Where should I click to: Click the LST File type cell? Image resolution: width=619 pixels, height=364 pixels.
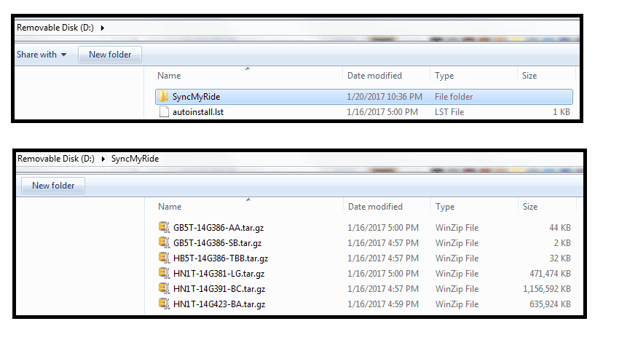[x=449, y=112]
